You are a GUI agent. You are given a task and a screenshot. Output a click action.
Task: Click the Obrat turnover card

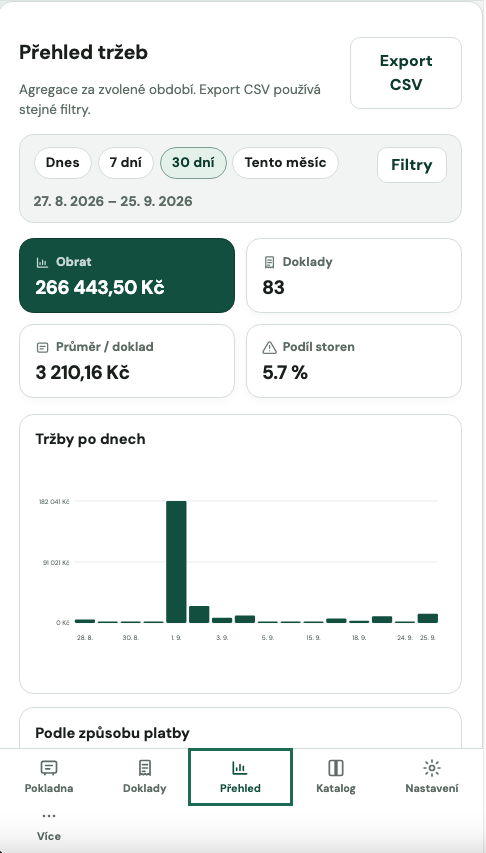tap(127, 275)
